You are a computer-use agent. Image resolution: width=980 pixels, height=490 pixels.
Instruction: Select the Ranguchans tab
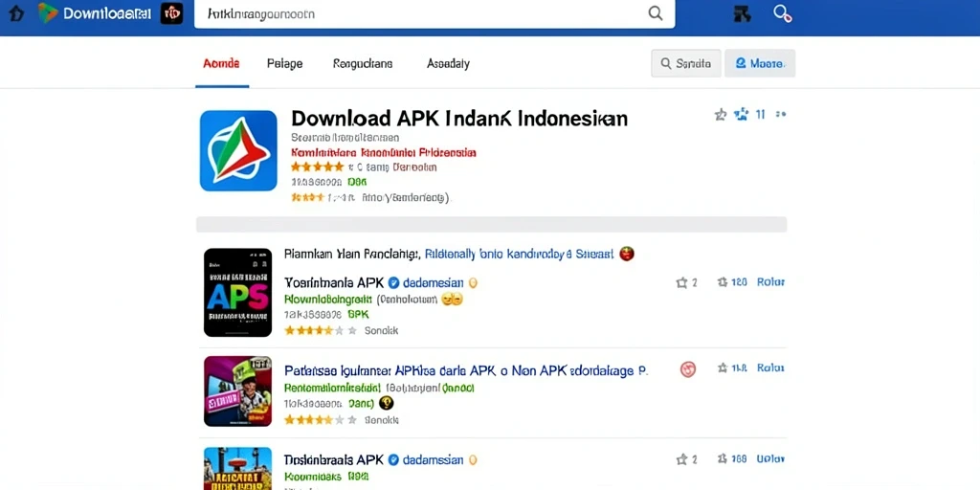pyautogui.click(x=363, y=63)
